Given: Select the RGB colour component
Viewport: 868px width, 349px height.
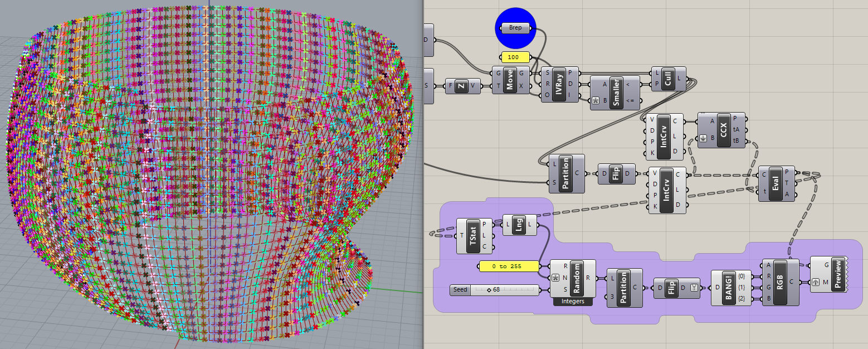Looking at the screenshot, I should 780,282.
